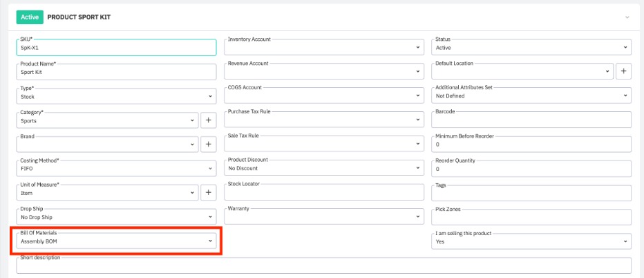Click the Short description text box
The image size is (644, 278).
tap(323, 267)
